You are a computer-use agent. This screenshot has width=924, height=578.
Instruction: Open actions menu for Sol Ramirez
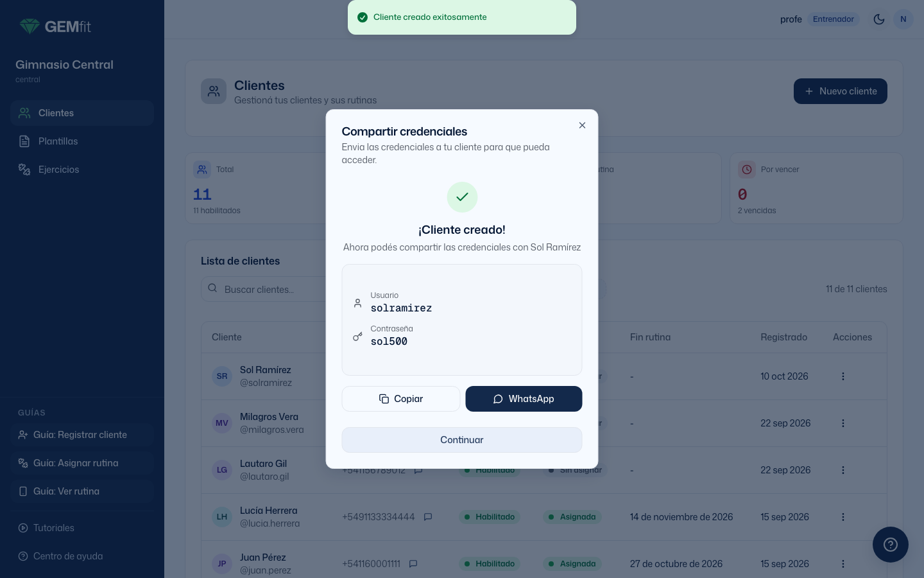click(843, 376)
